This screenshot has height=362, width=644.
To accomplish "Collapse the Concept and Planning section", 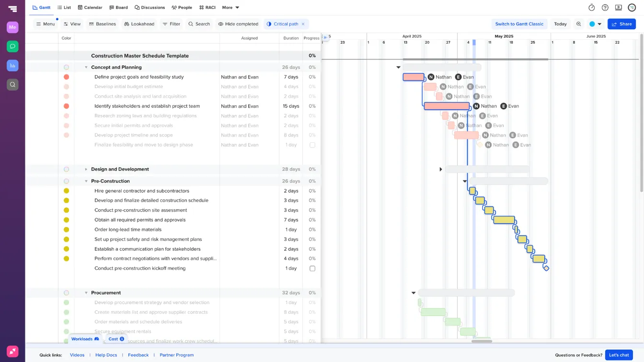I will coord(86,67).
